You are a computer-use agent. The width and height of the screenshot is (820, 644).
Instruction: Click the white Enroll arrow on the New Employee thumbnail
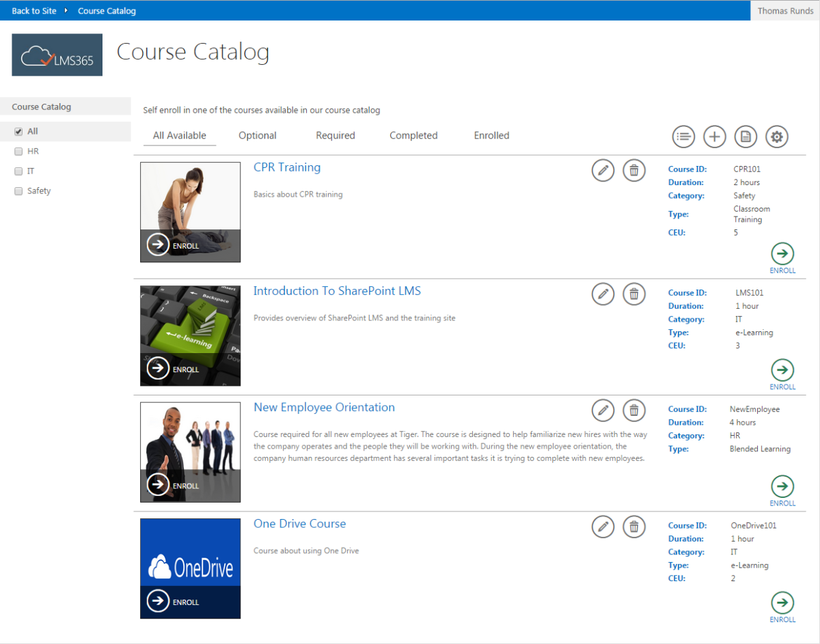158,486
